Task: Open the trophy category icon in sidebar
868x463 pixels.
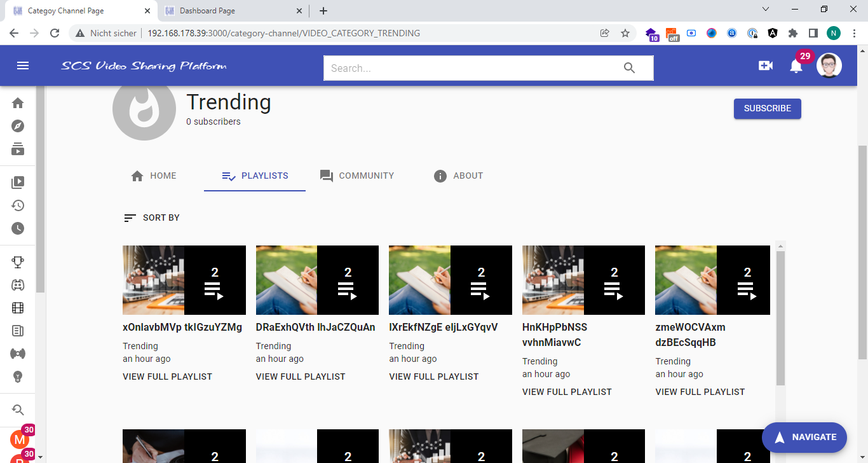Action: point(18,262)
